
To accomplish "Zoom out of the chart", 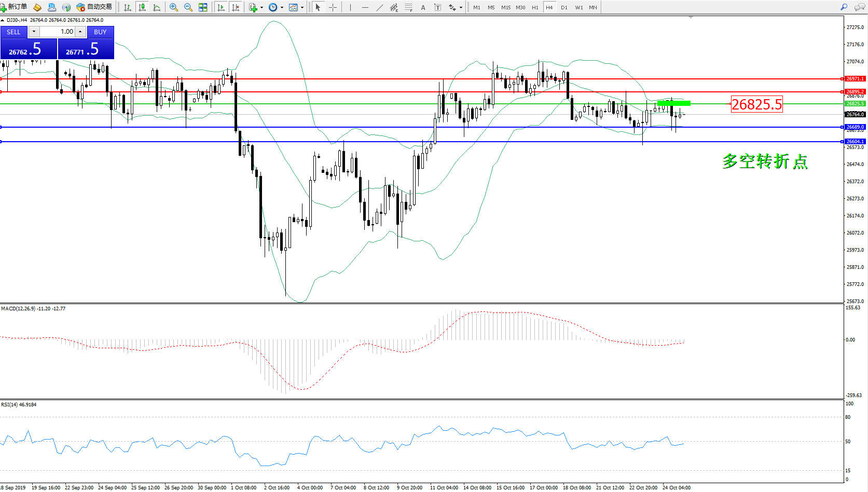I will pyautogui.click(x=188, y=7).
